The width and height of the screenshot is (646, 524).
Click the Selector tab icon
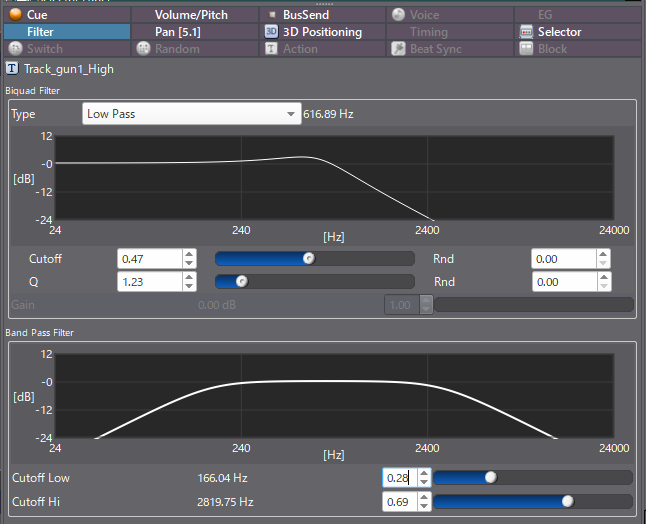(526, 32)
